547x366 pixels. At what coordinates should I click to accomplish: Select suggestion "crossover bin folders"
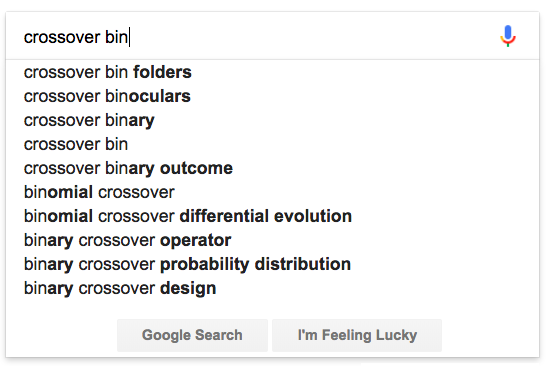(x=272, y=72)
